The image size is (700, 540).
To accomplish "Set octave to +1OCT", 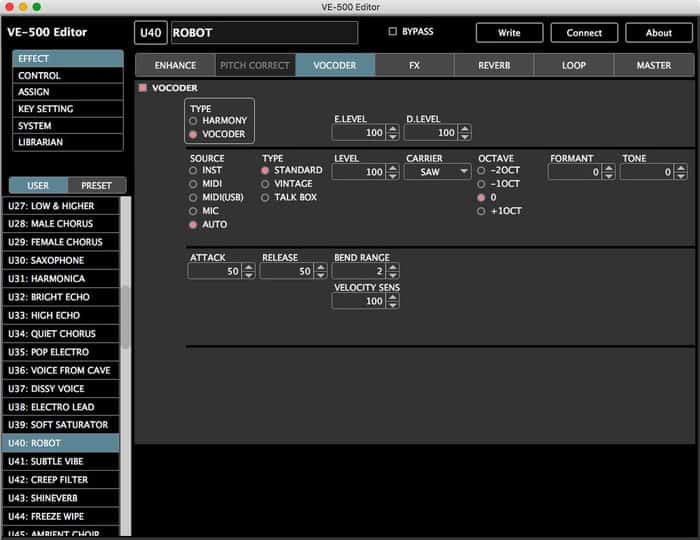I will pyautogui.click(x=481, y=211).
